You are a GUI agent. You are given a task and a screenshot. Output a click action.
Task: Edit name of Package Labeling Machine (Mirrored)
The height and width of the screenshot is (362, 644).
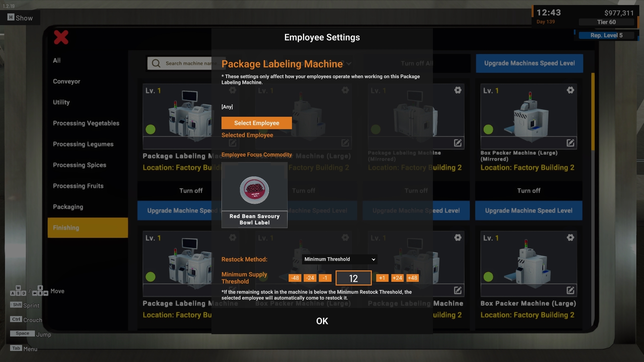coord(458,143)
